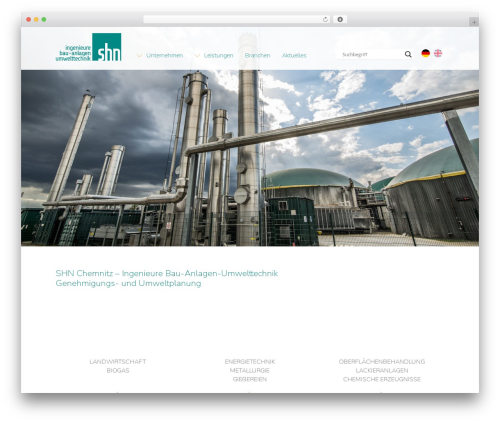Click the browser address bar
The image size is (500, 423).
pos(237,20)
